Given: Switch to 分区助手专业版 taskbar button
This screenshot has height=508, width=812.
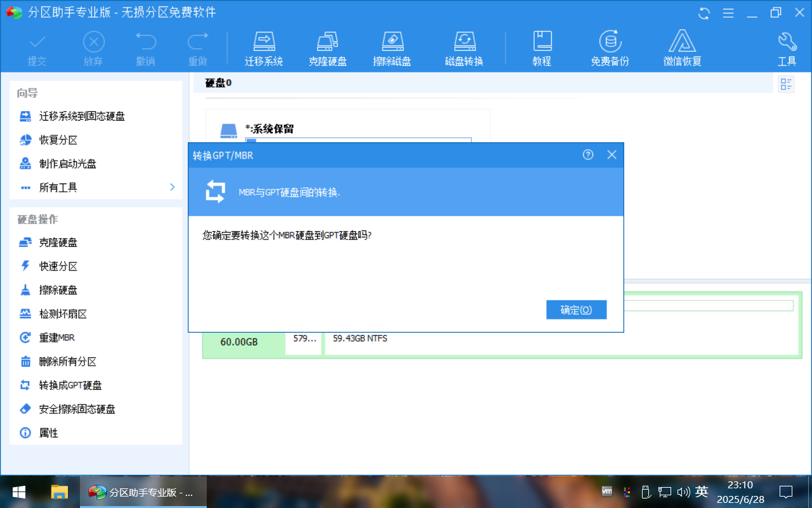Looking at the screenshot, I should pyautogui.click(x=143, y=492).
